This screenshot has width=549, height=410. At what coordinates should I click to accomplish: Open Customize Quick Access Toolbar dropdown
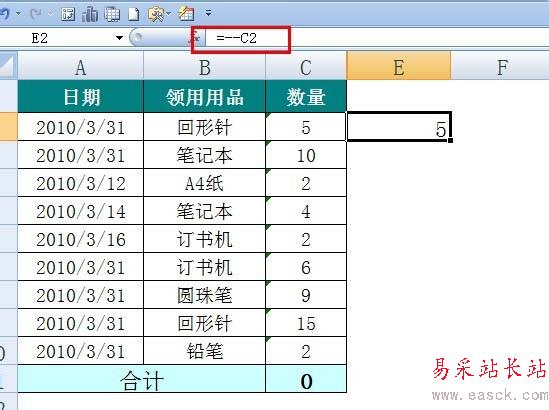click(x=208, y=13)
